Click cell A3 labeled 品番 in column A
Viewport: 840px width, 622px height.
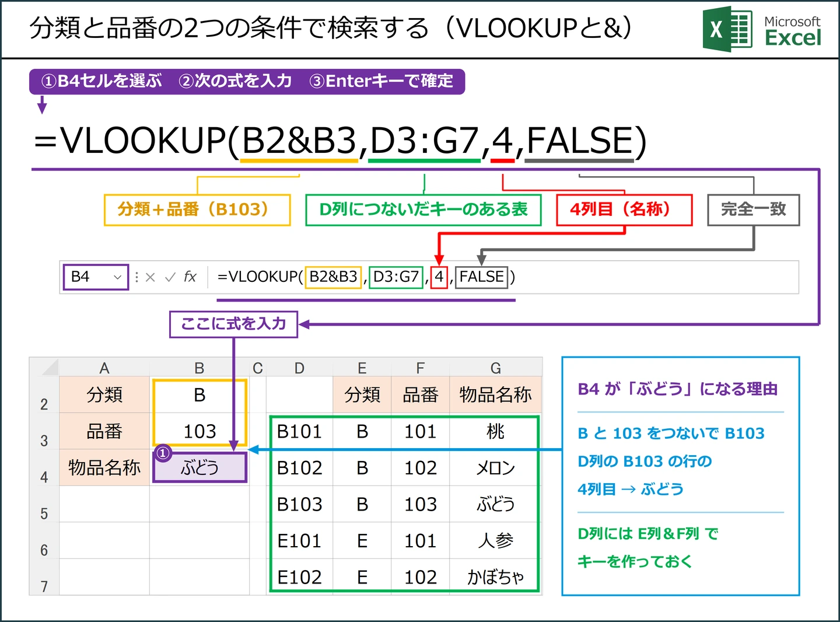pyautogui.click(x=104, y=431)
